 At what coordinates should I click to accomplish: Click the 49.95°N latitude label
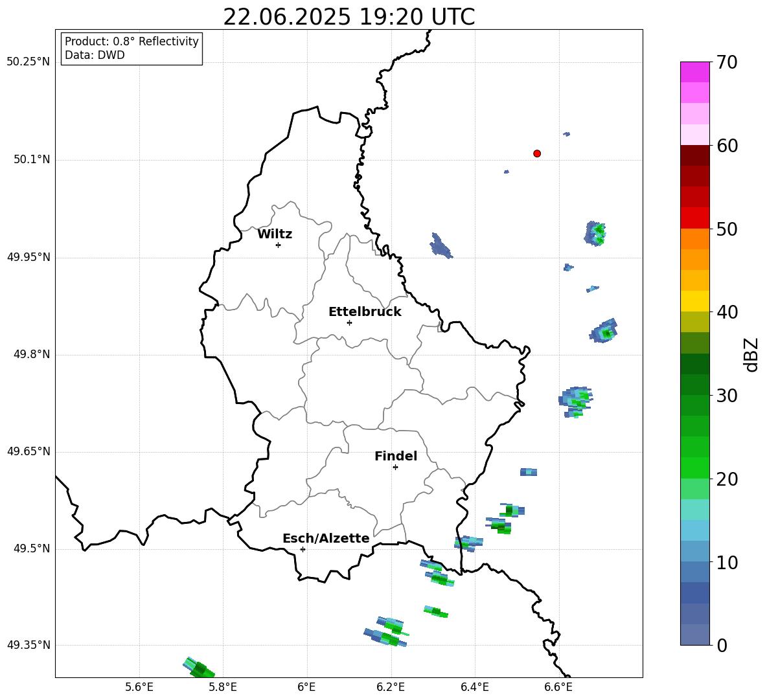pyautogui.click(x=29, y=257)
